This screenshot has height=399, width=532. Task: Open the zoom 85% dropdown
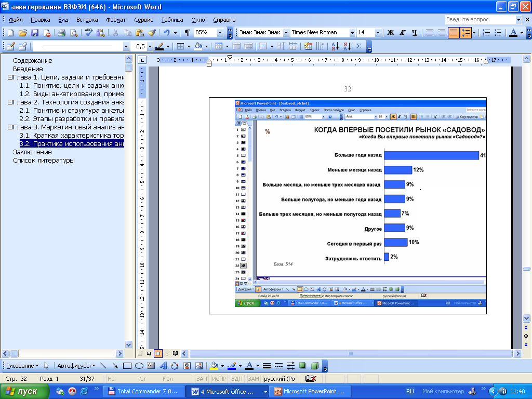click(220, 33)
